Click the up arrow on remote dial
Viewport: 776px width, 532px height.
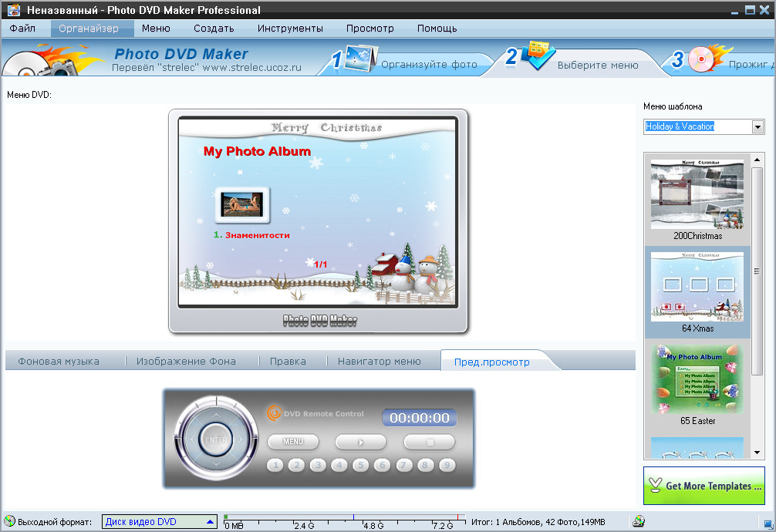(x=216, y=414)
